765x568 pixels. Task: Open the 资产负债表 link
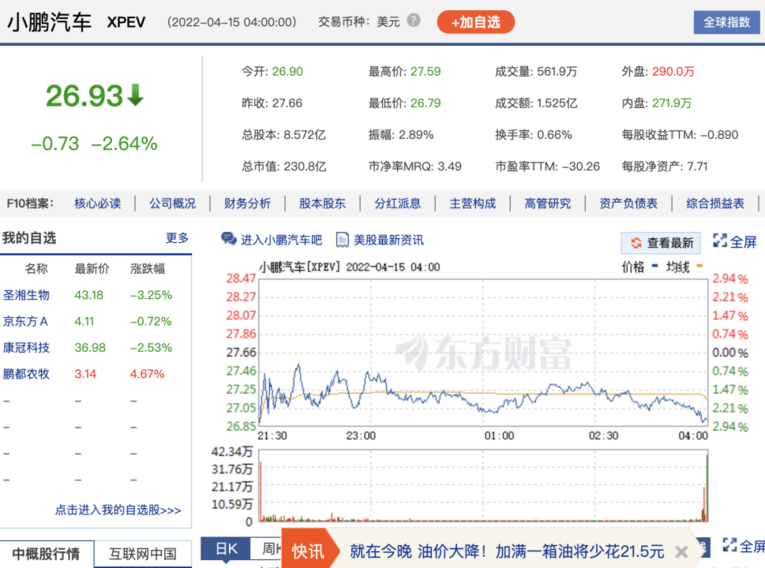click(x=628, y=203)
